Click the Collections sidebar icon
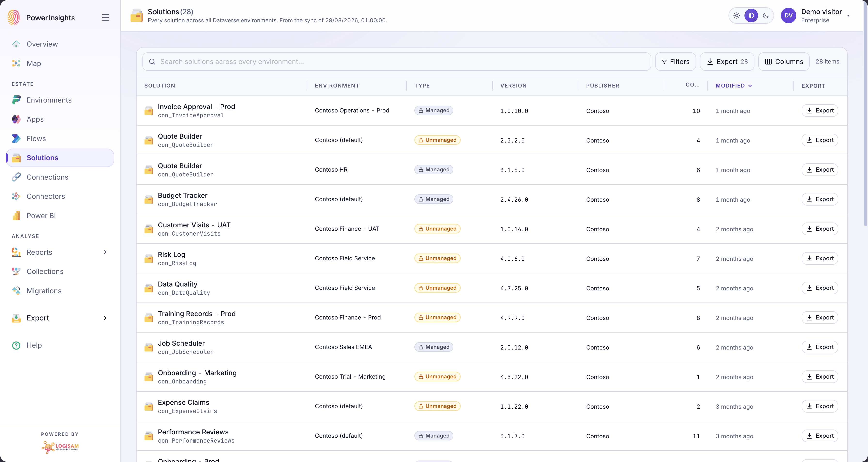The image size is (868, 462). coord(16,271)
